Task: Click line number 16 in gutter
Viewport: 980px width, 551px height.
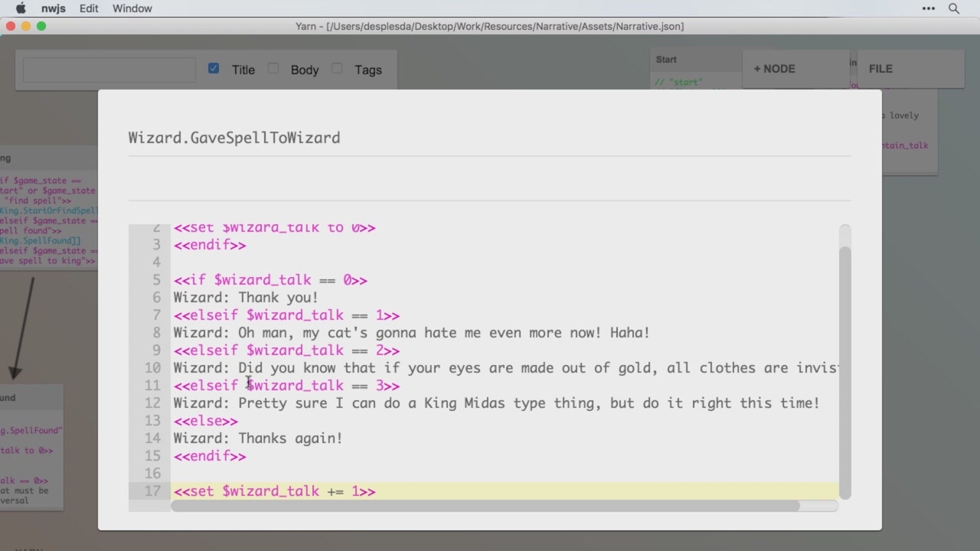Action: (x=152, y=474)
